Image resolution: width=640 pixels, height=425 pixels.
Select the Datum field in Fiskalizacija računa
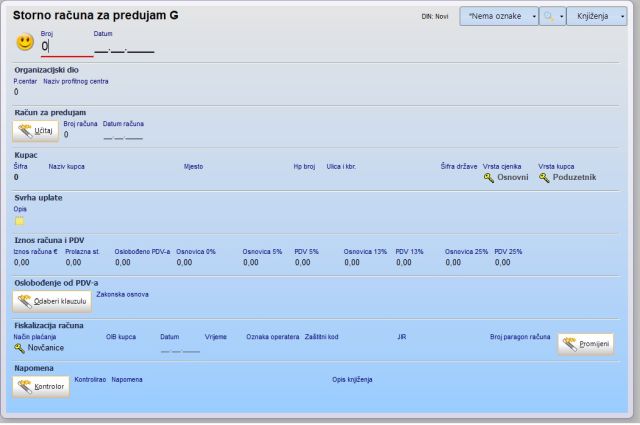180,349
